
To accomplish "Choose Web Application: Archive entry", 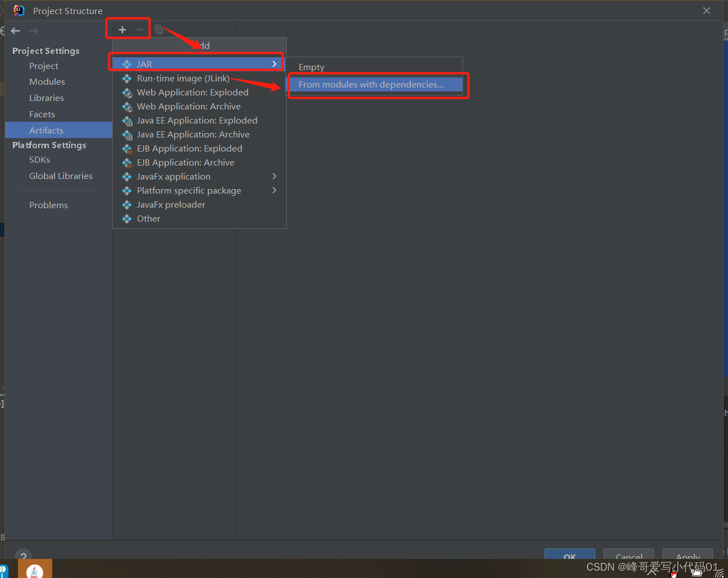I will 199,106.
